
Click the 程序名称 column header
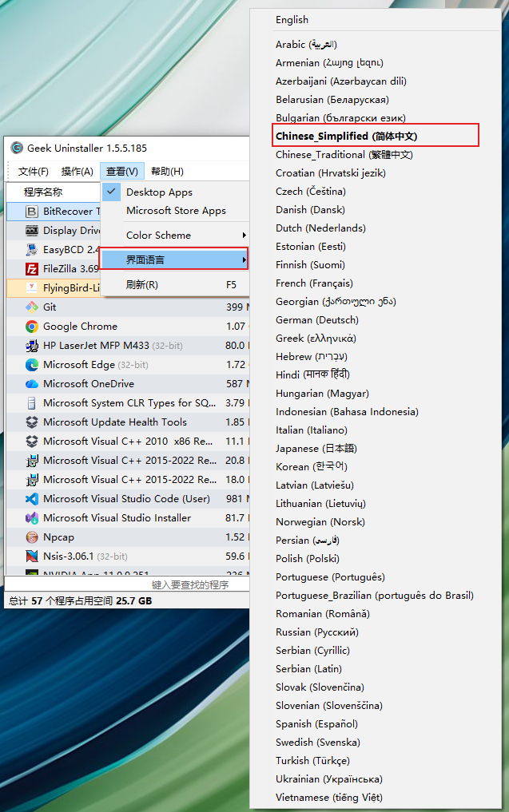pyautogui.click(x=43, y=192)
